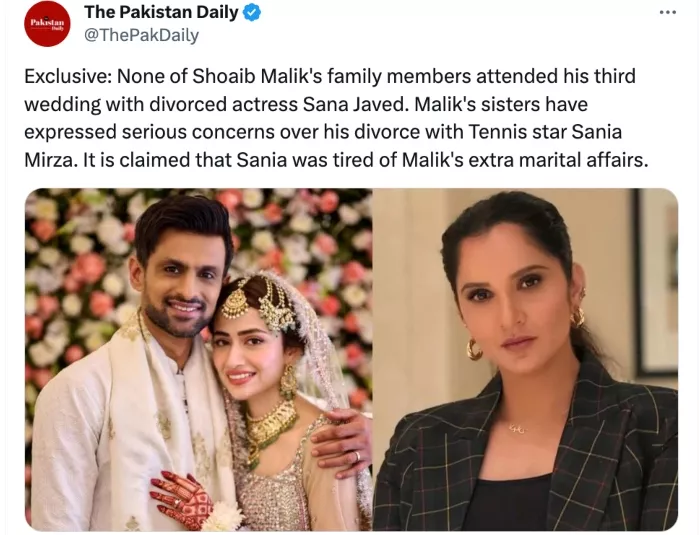Click the gold hoop earring in the right photo
This screenshot has height=535, width=700.
pos(472,350)
